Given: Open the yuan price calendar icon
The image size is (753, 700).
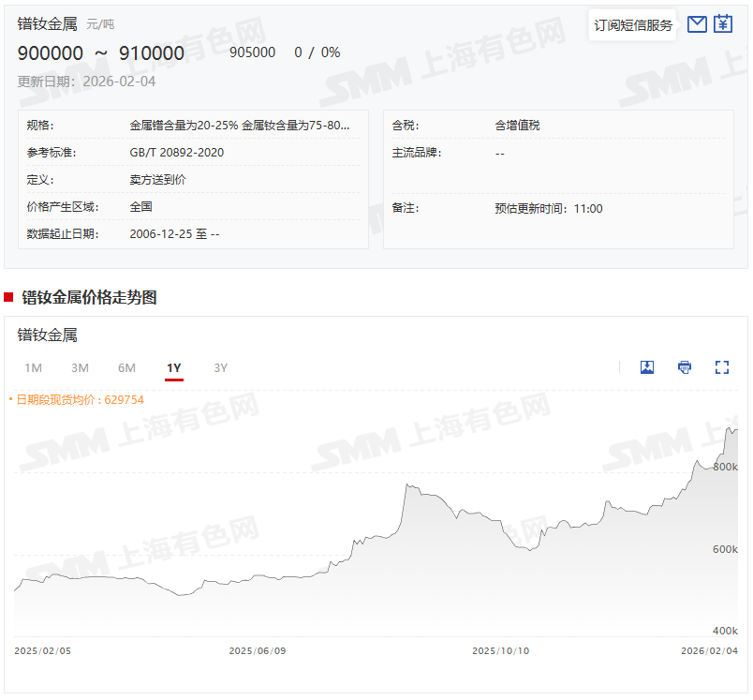Looking at the screenshot, I should [723, 24].
